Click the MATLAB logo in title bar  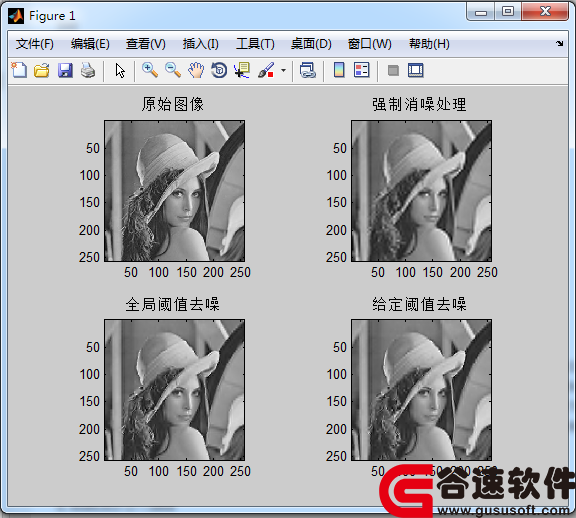click(16, 16)
